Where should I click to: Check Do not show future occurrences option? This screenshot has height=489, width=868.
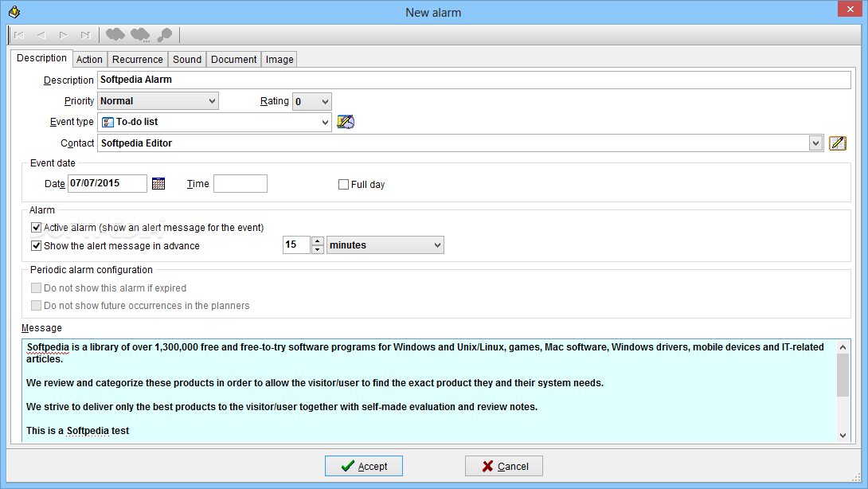(36, 306)
